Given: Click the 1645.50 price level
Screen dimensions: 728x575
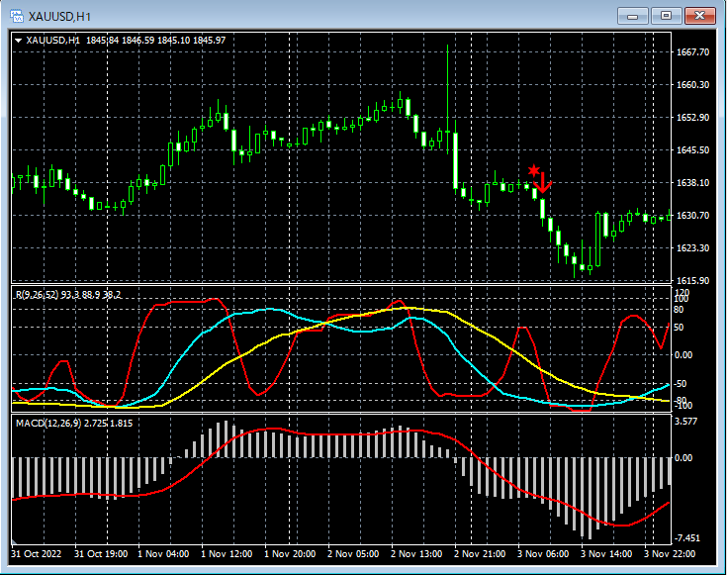Looking at the screenshot, I should pyautogui.click(x=692, y=150).
